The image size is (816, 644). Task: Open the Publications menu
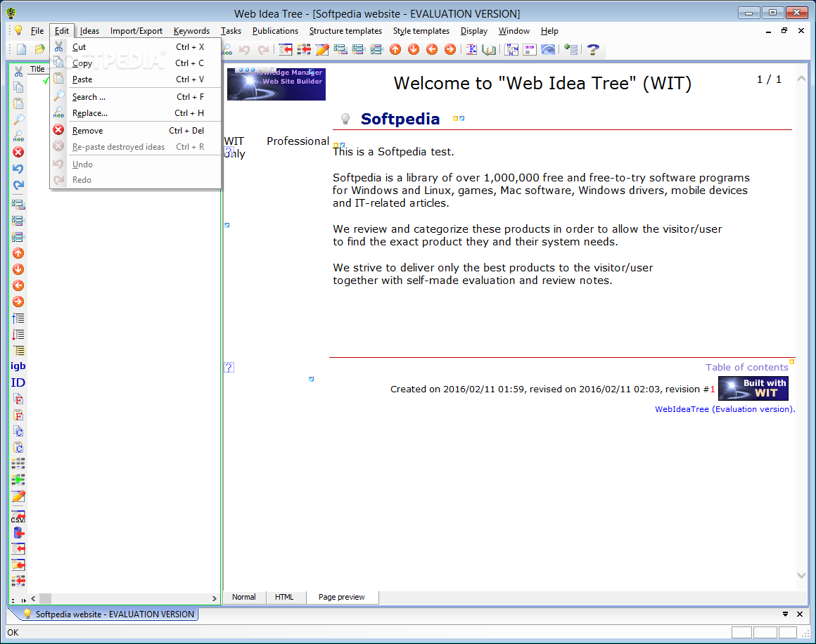click(x=275, y=31)
